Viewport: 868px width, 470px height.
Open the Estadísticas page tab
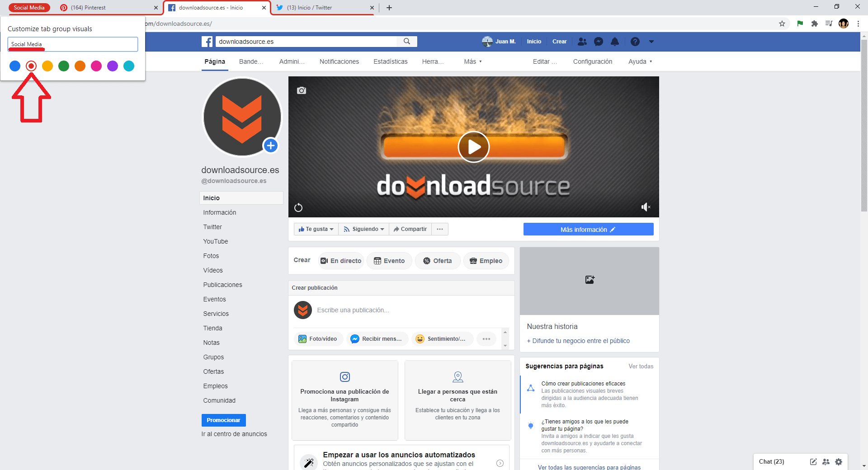coord(391,61)
